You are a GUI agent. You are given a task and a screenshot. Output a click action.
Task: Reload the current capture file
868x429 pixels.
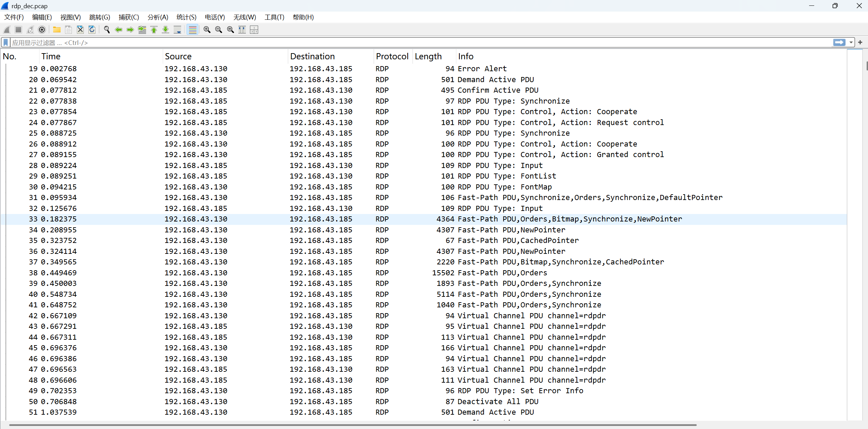coord(92,30)
